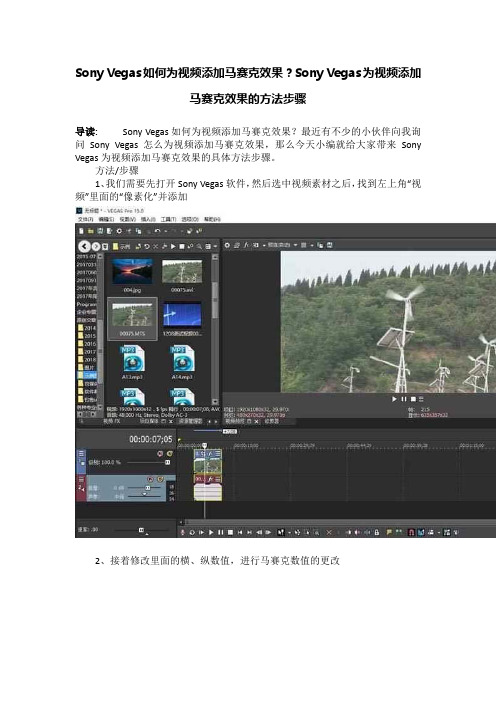Copy snapshot to clipboard icon
Image resolution: width=496 pixels, height=702 pixels.
(x=320, y=245)
